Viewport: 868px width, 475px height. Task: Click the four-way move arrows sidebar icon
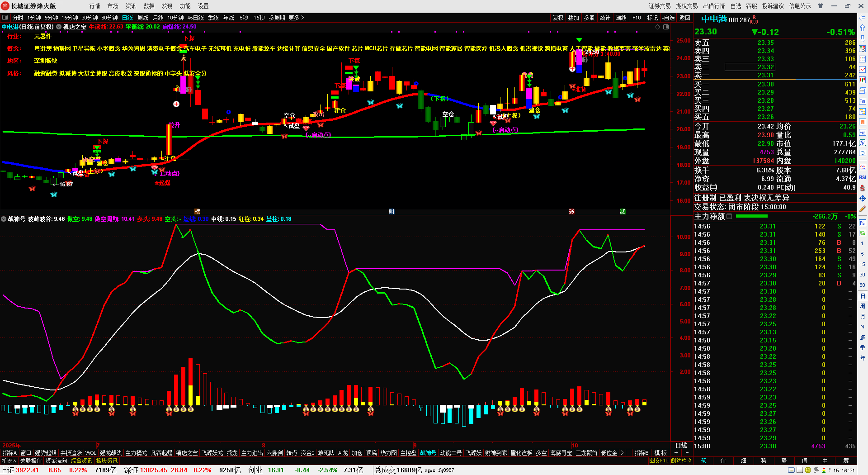tap(862, 198)
